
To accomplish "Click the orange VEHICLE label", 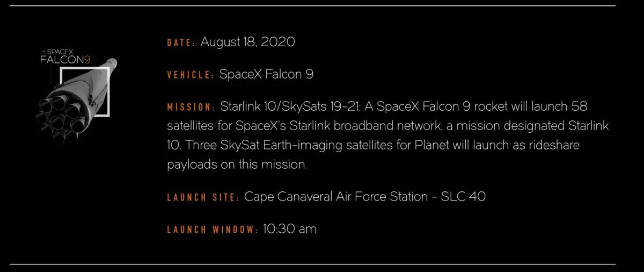I will pyautogui.click(x=190, y=75).
